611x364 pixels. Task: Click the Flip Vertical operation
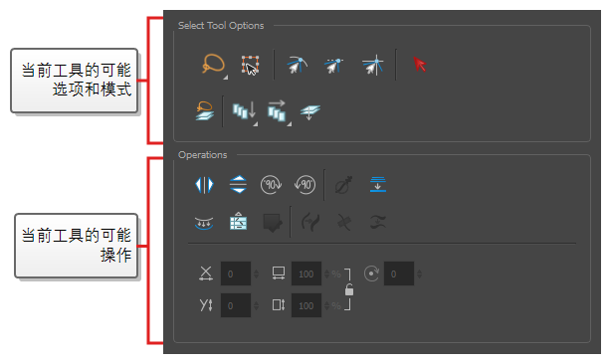tap(238, 185)
